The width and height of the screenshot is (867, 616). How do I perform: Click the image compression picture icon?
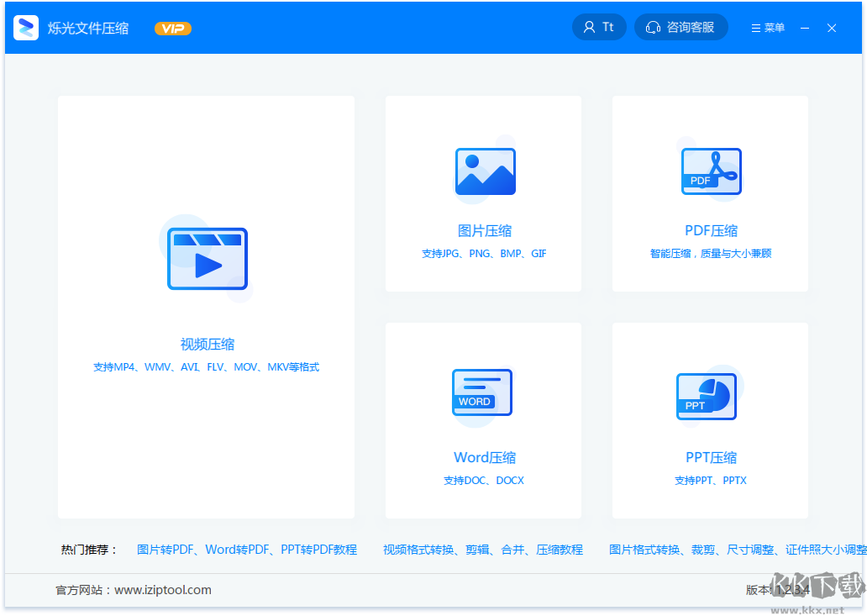tap(485, 171)
